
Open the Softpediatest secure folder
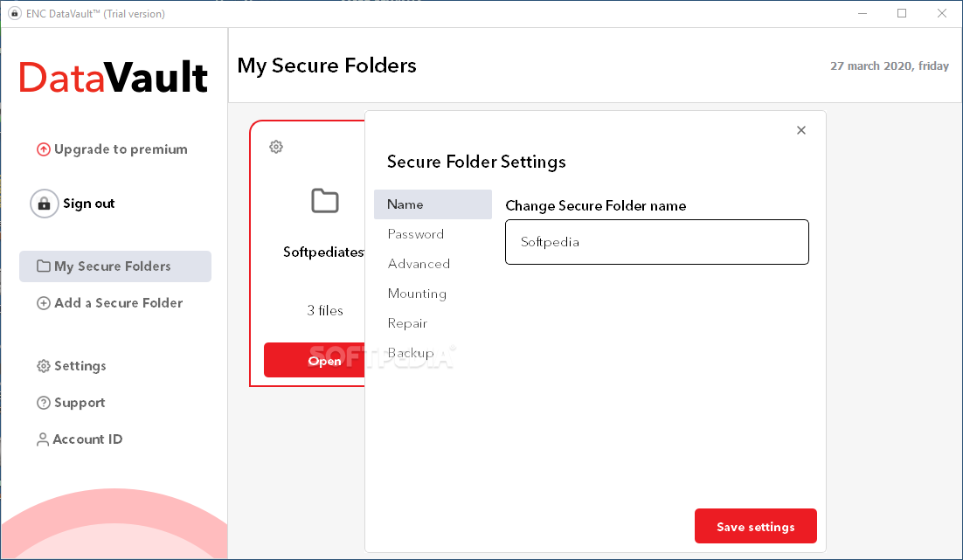(315, 361)
